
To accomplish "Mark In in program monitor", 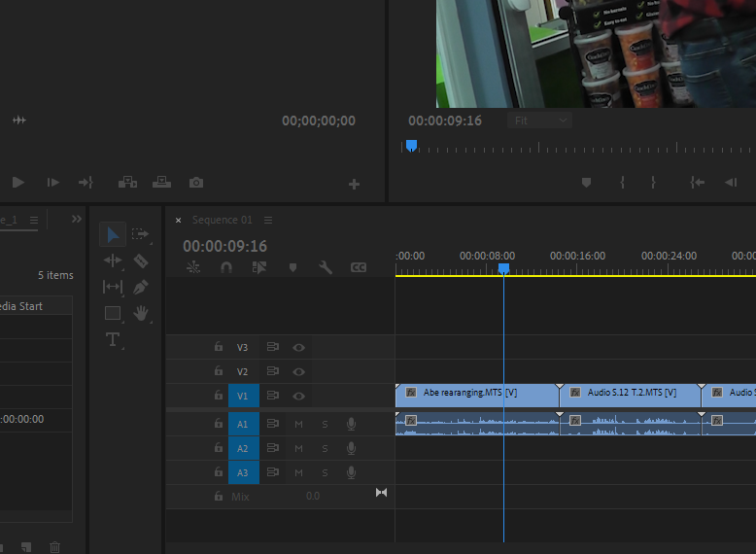I will [623, 183].
